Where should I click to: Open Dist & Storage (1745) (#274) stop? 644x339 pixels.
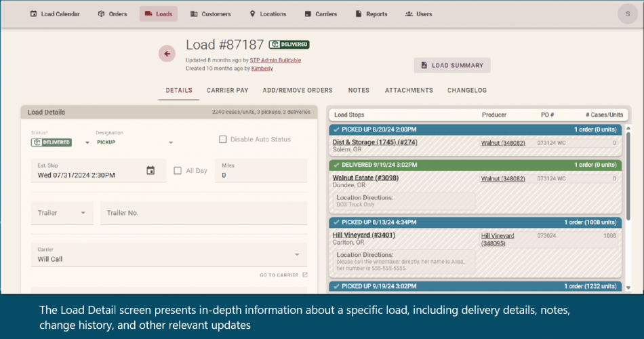click(375, 142)
